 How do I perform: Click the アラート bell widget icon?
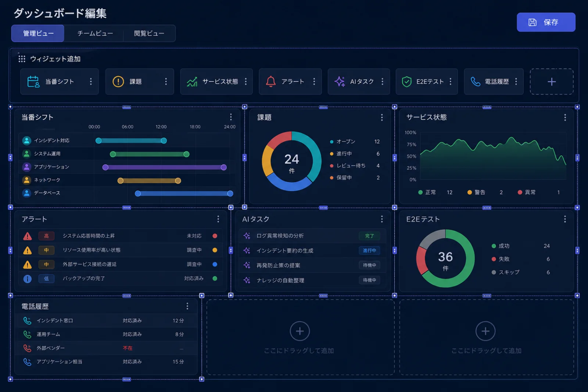click(x=271, y=82)
